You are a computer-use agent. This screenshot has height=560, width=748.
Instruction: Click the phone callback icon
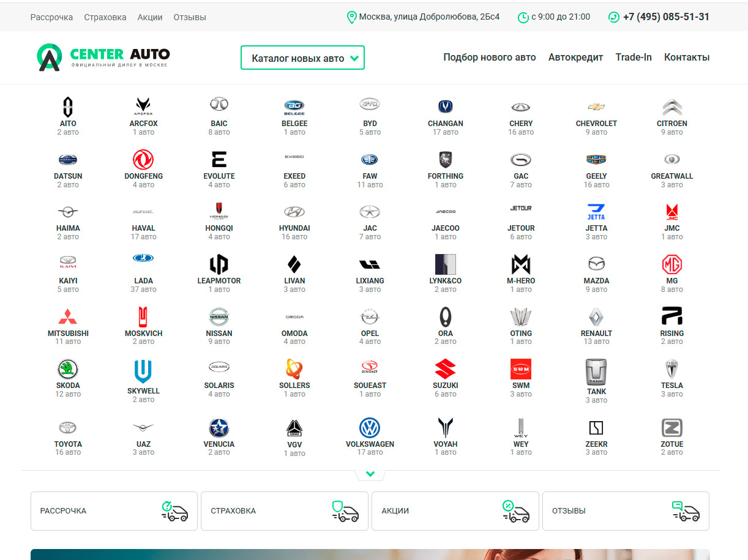pyautogui.click(x=614, y=17)
